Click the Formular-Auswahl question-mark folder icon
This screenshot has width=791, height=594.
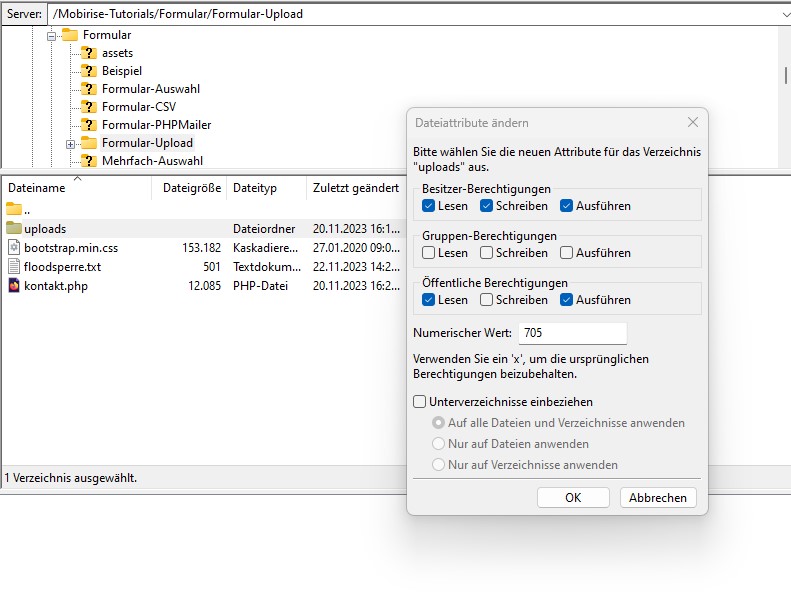89,89
